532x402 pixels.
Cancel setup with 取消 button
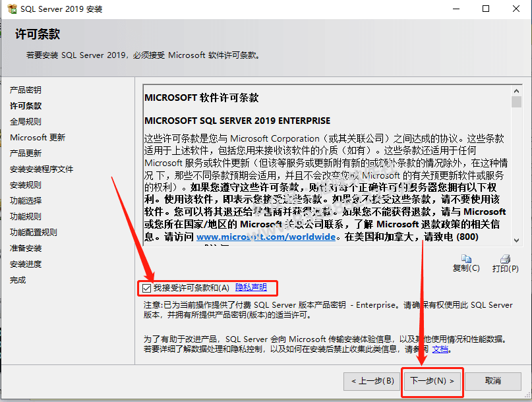(x=493, y=381)
